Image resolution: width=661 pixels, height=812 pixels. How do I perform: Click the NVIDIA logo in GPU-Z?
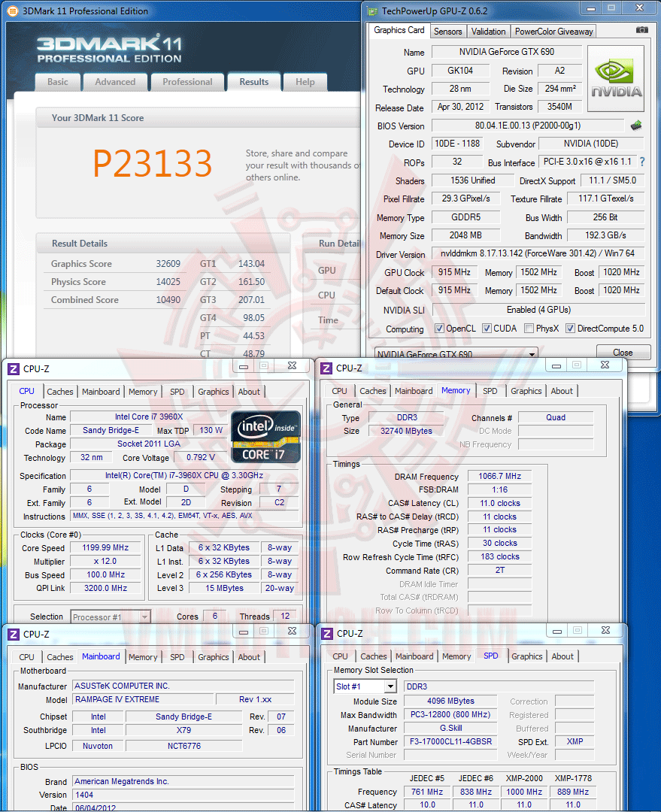click(616, 79)
